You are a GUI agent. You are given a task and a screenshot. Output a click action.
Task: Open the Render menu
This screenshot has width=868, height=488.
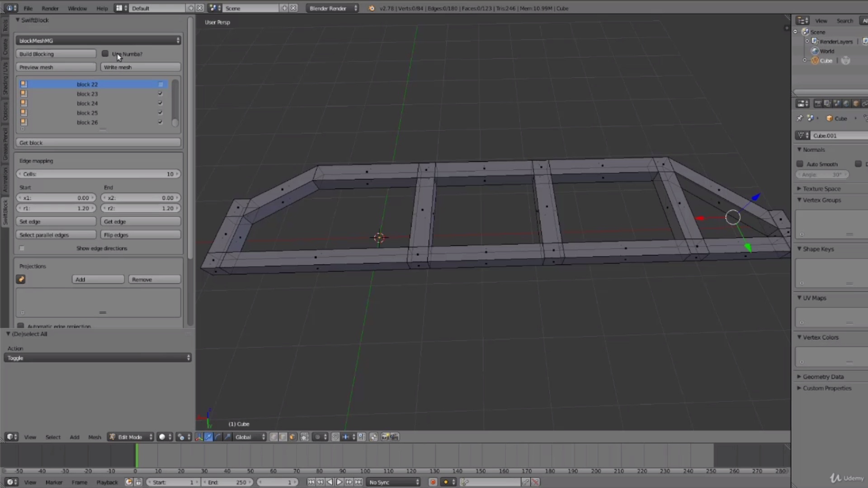(50, 8)
